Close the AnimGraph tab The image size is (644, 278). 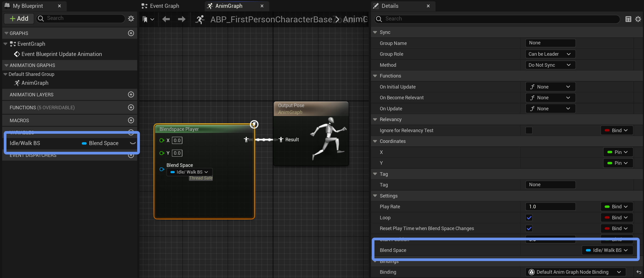(262, 6)
